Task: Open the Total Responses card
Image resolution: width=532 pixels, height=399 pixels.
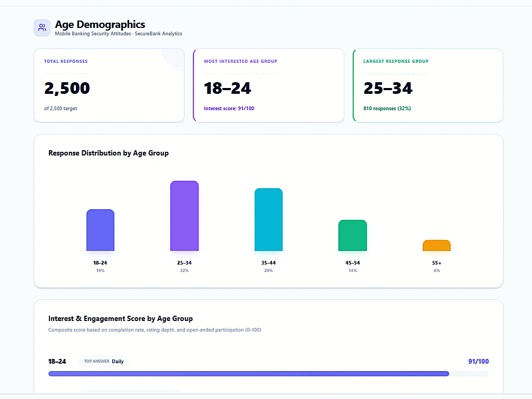Action: click(109, 85)
